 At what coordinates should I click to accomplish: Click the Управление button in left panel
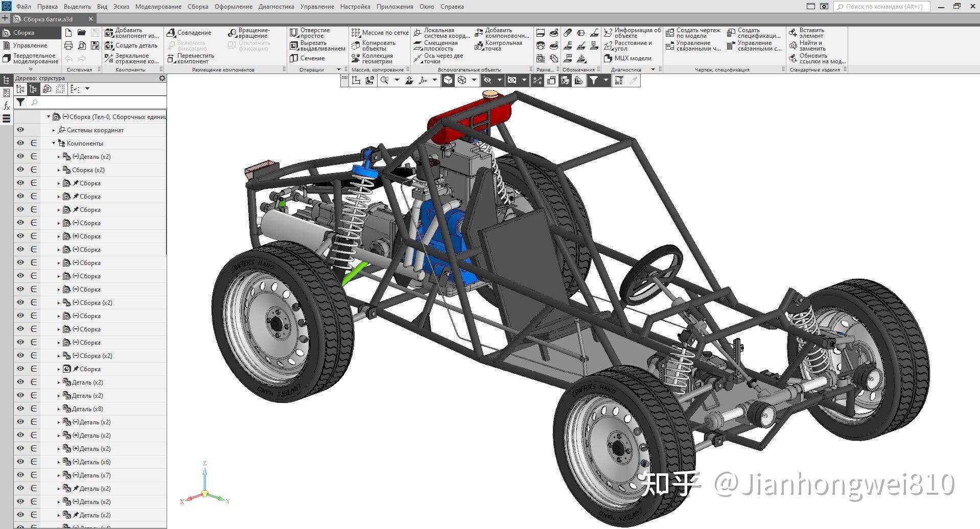(x=30, y=45)
